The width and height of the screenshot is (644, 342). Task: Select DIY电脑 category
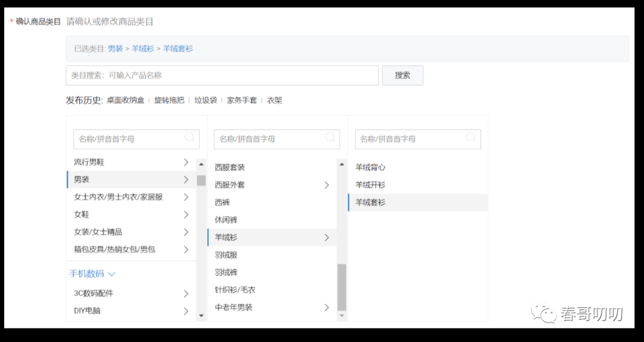coord(131,311)
